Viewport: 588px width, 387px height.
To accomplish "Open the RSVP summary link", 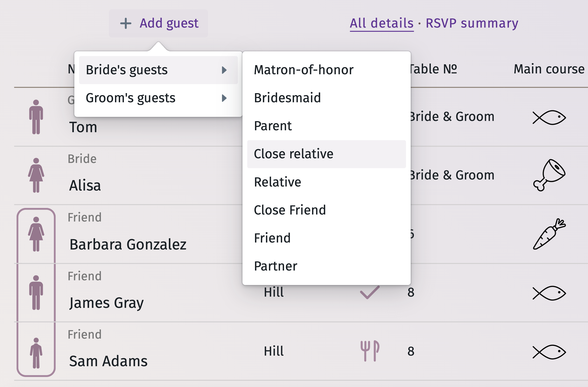I will [472, 23].
